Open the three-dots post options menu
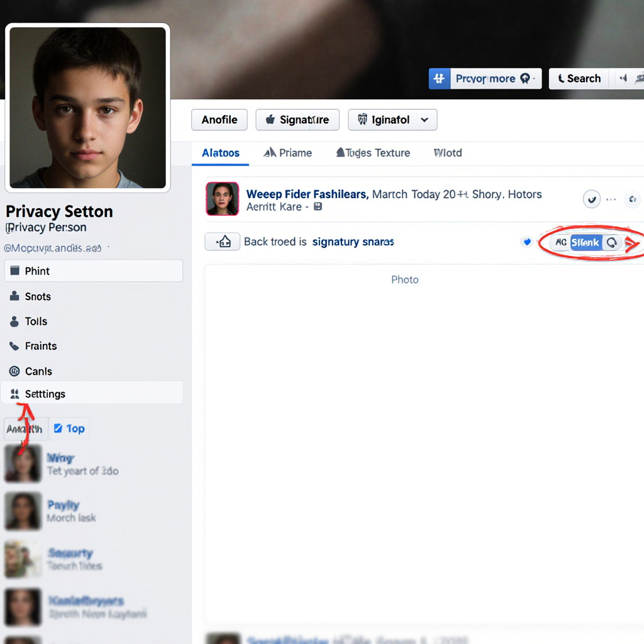The width and height of the screenshot is (644, 644). [x=611, y=199]
